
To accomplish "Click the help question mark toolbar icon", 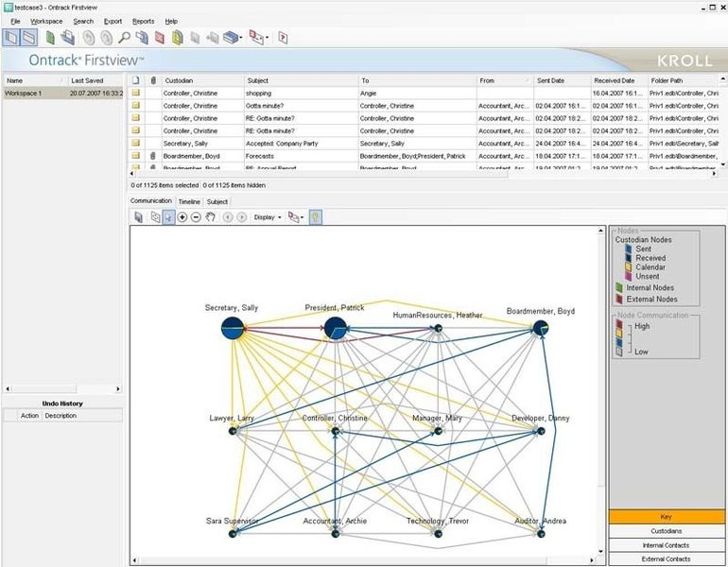I will pyautogui.click(x=283, y=38).
